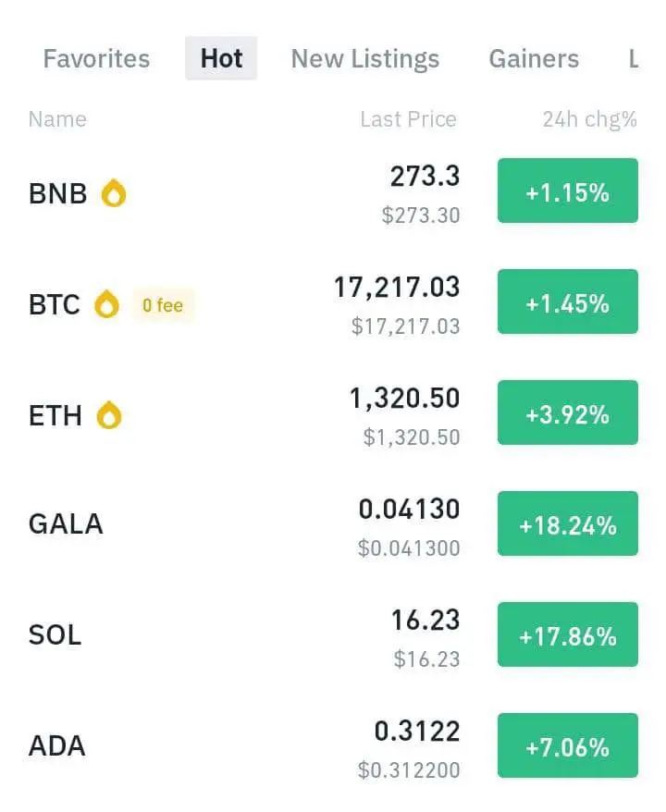Sort by the 24h chg% column header
Viewport: 666px width, 812px height.
589,119
